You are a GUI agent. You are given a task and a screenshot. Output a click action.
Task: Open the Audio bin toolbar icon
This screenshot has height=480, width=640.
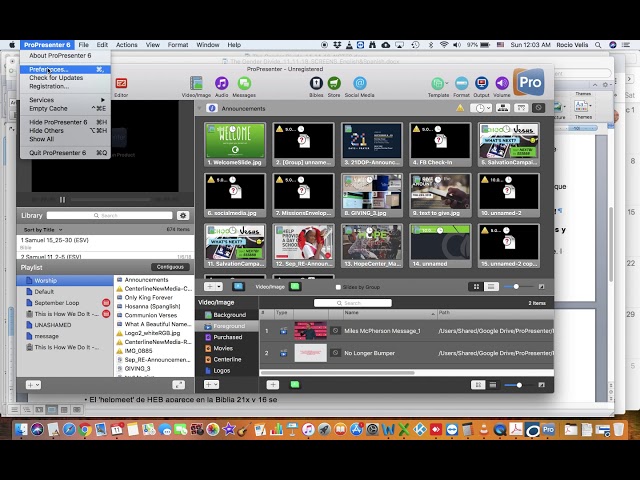[221, 84]
